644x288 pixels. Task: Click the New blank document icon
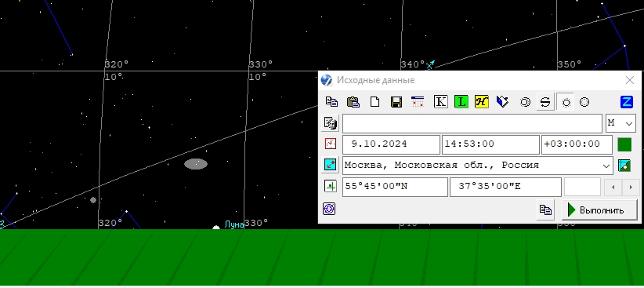coord(374,101)
